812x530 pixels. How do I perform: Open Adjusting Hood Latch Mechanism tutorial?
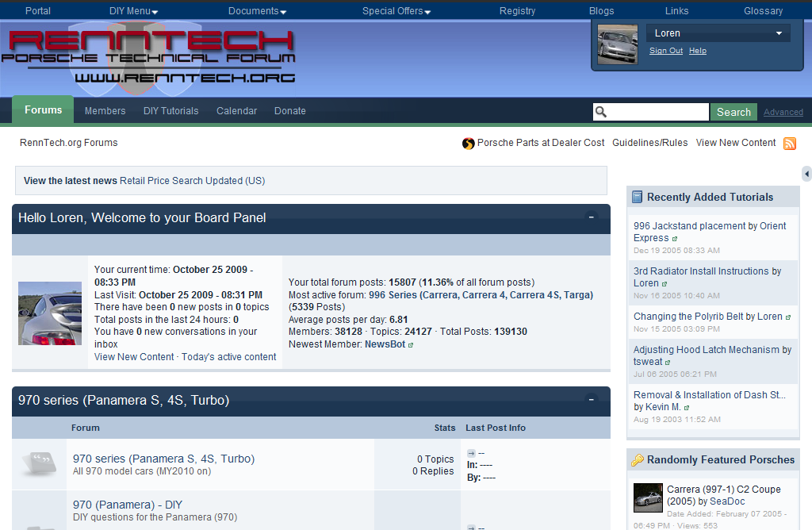[706, 350]
